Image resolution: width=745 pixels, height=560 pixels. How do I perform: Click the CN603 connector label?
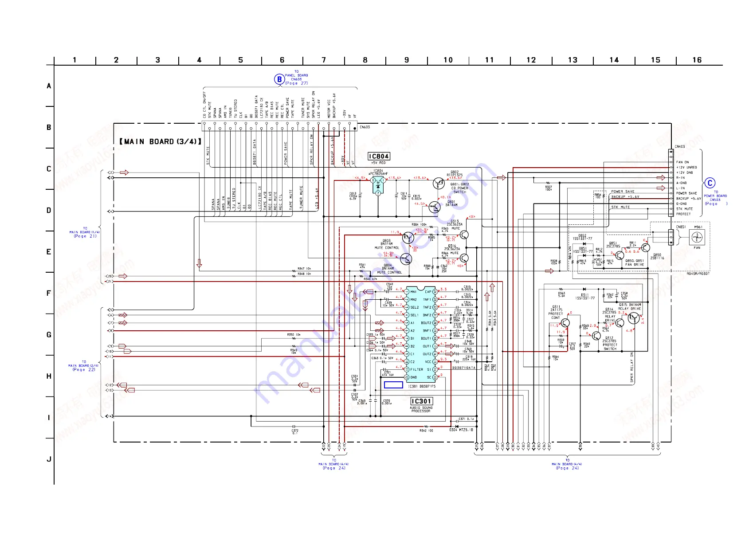point(365,127)
